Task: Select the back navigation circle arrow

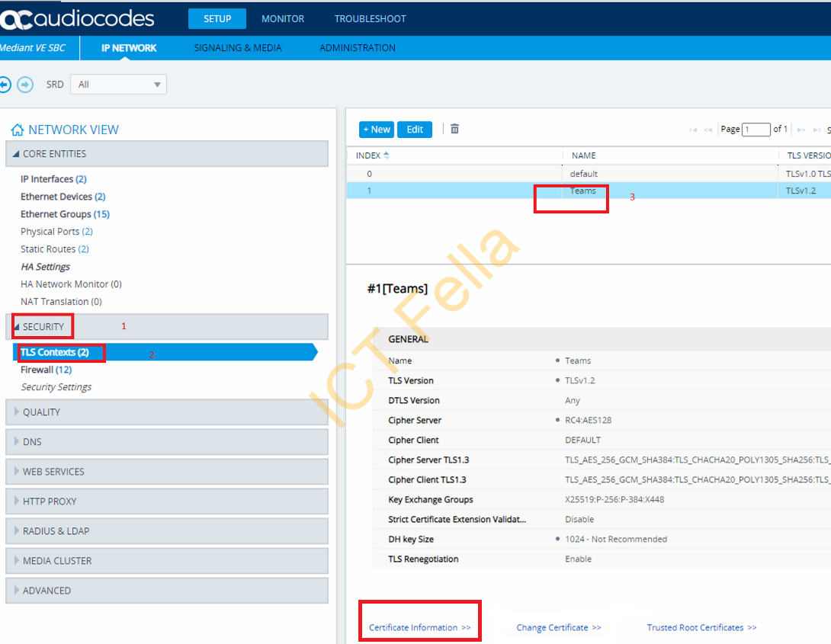Action: (6, 84)
